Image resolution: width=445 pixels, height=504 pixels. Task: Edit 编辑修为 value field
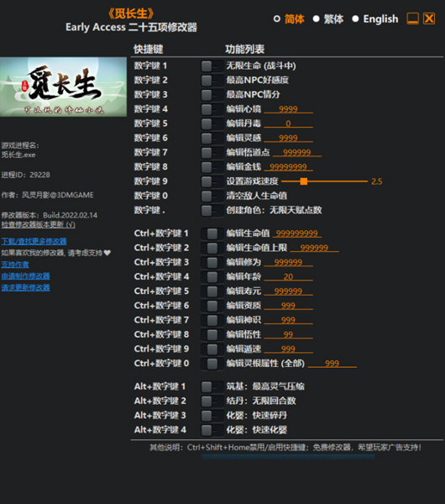tap(288, 263)
